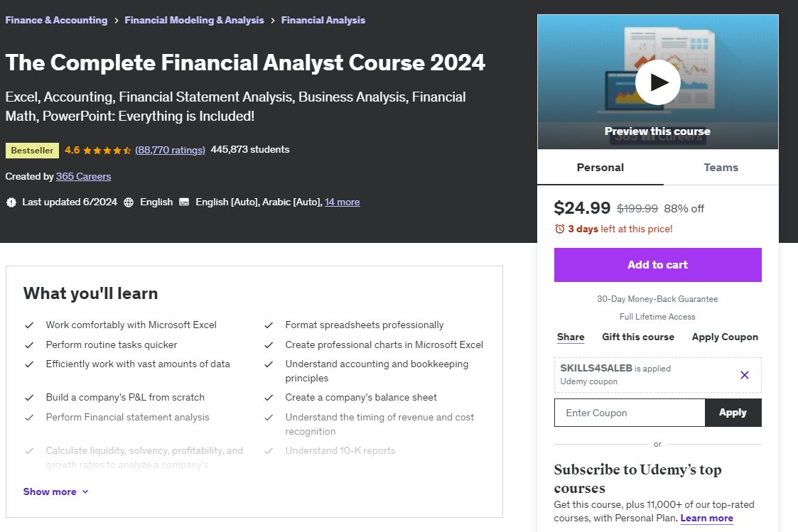
Task: Open the 14 more languages list
Action: click(x=342, y=202)
